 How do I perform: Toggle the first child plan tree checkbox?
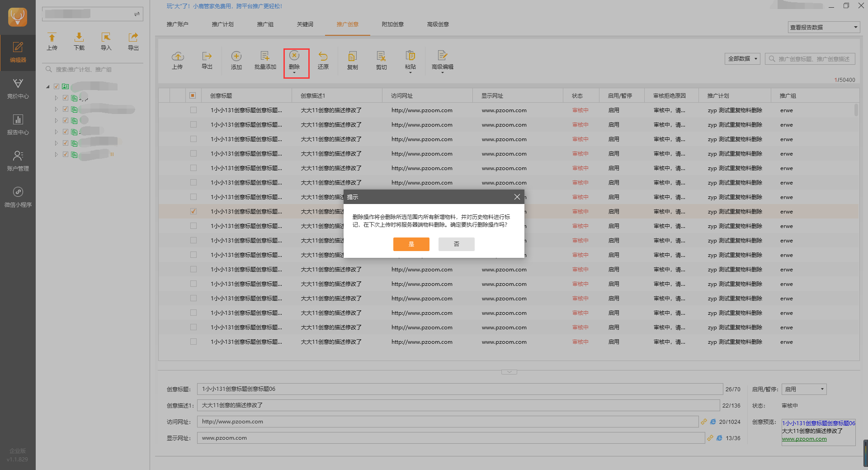point(66,98)
